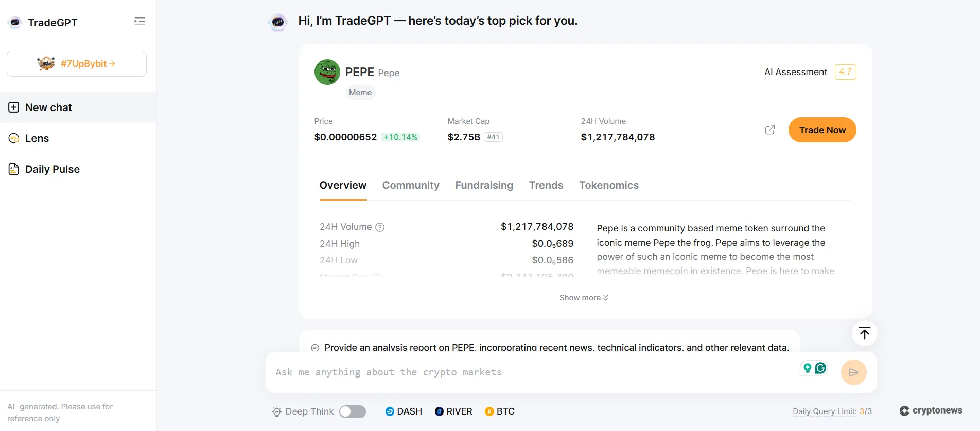Collapse the sidebar with the chevron icon
This screenshot has width=980, height=431.
pos(139,22)
